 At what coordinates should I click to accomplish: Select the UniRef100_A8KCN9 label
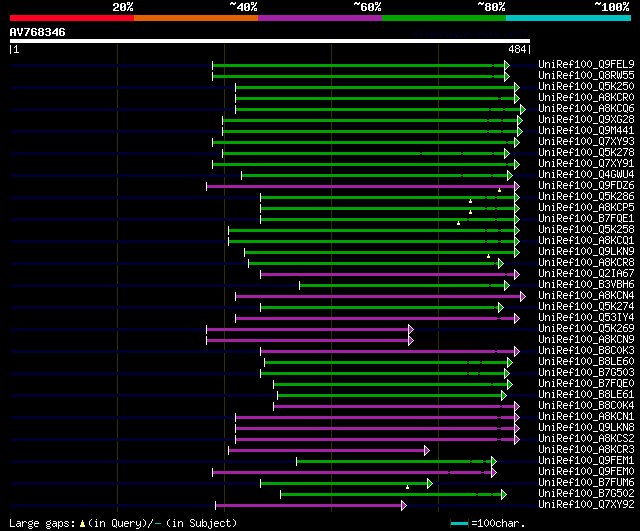tap(586, 340)
